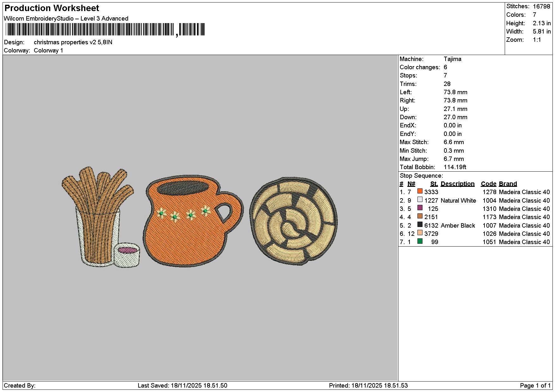Screen dimensions: 555x392
Task: Click the green 99 thread swatch
Action: 420,241
